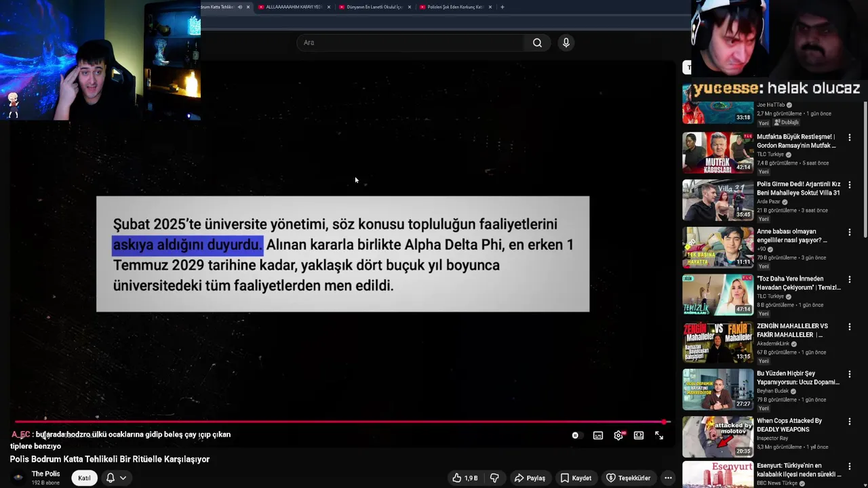This screenshot has height=488, width=868.
Task: Open the title When Cops Attacked By DEADLY WEAPONS
Action: [789, 425]
